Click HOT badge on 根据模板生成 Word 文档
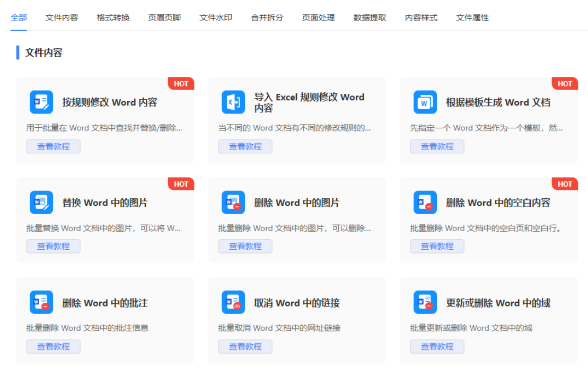The height and width of the screenshot is (377, 588). (x=565, y=84)
